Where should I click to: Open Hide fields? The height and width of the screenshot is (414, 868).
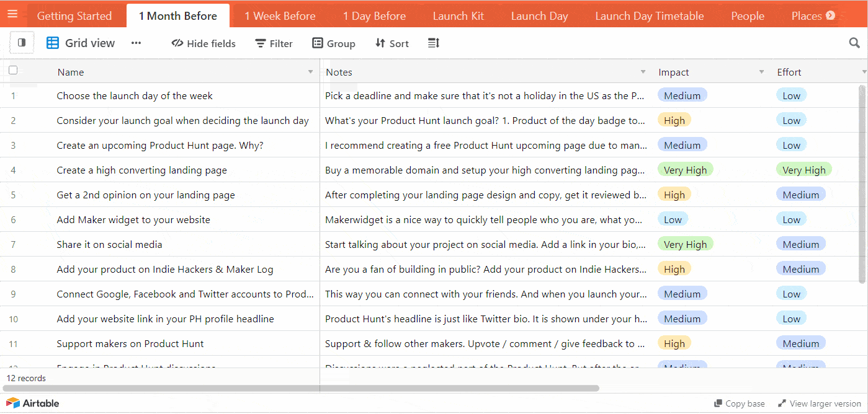pos(204,43)
